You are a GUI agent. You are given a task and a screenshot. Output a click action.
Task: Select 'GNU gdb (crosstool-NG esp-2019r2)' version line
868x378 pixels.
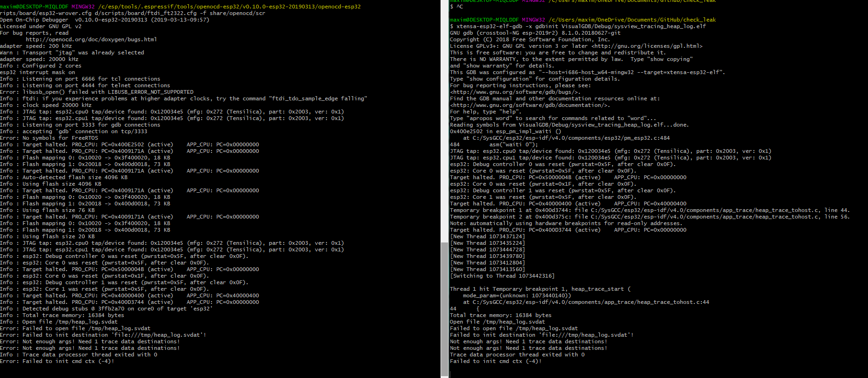[x=535, y=33]
